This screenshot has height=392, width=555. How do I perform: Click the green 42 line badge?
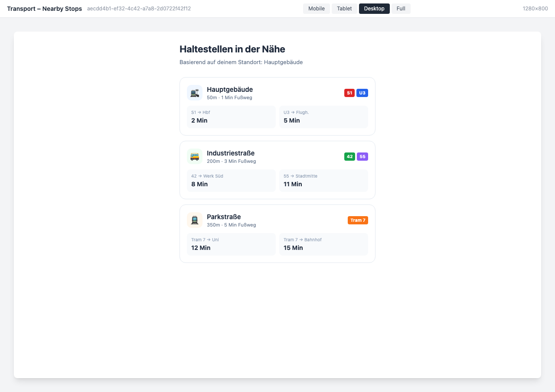[x=349, y=156]
